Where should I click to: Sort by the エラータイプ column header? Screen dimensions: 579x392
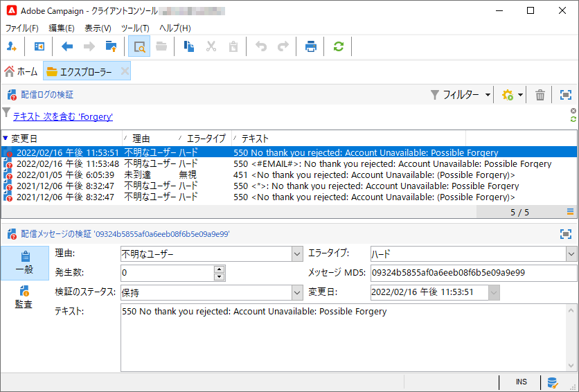204,139
